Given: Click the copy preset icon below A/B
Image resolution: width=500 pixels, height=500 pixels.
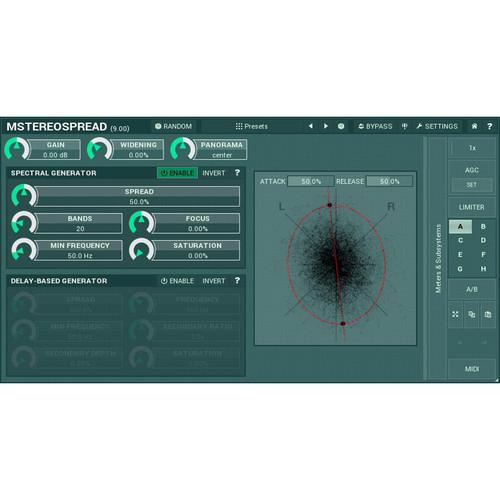Looking at the screenshot, I should point(471,314).
